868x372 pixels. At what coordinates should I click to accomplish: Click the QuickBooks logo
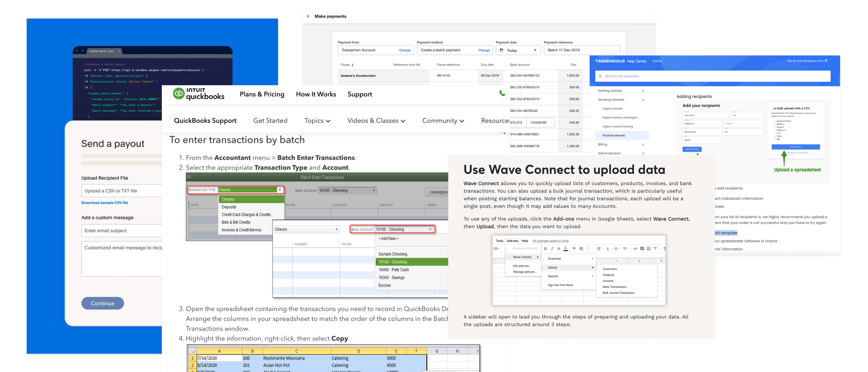coord(199,94)
